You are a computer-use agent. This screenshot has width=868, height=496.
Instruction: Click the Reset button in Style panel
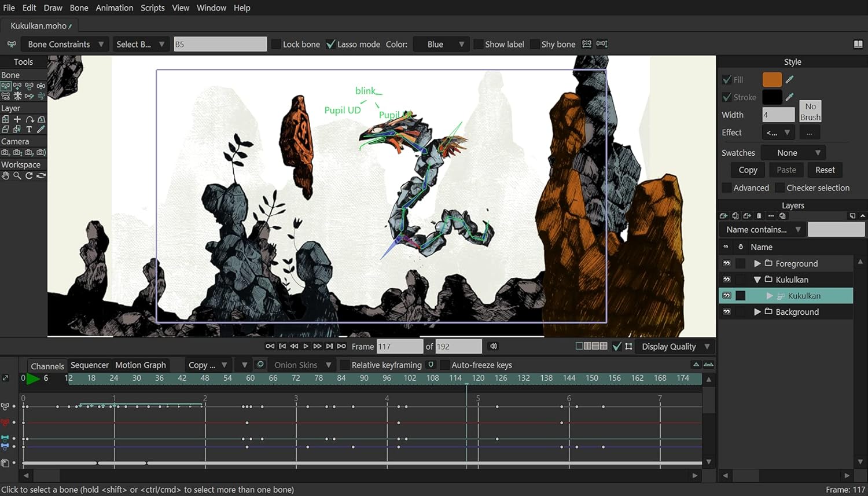(x=825, y=170)
